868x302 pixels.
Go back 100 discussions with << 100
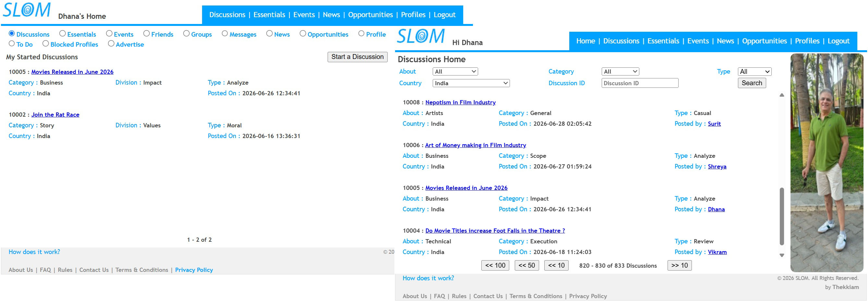(495, 265)
